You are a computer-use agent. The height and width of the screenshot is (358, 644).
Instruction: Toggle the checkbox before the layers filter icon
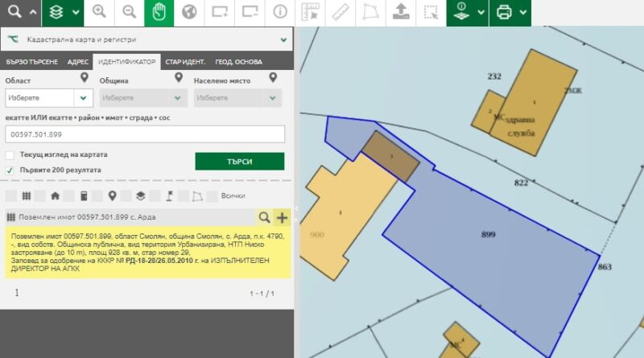tap(126, 195)
